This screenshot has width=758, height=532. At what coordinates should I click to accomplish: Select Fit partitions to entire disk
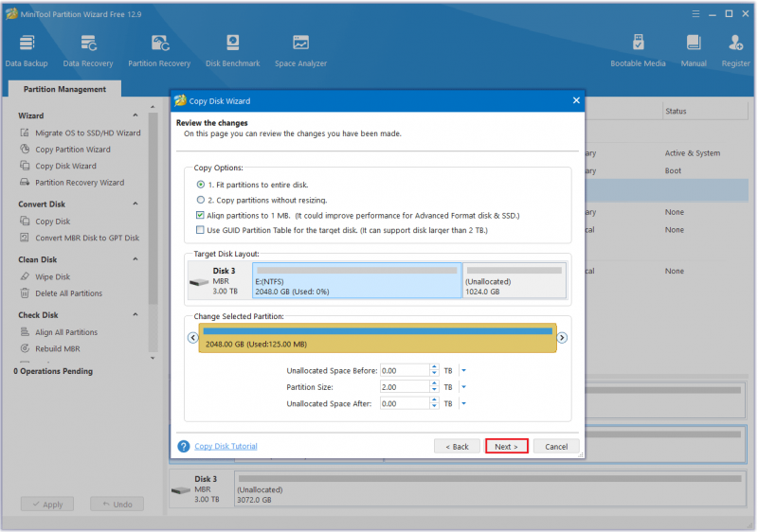pyautogui.click(x=201, y=185)
